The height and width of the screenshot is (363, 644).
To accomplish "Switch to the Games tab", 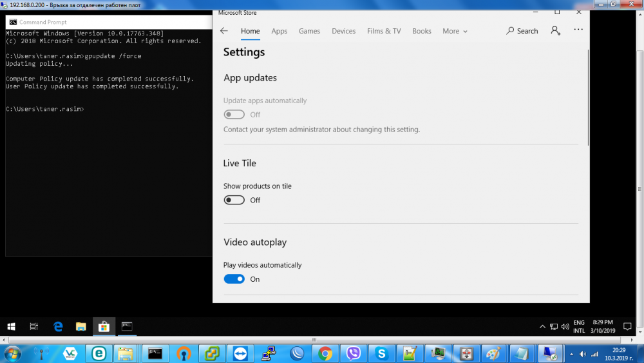I will click(x=309, y=31).
